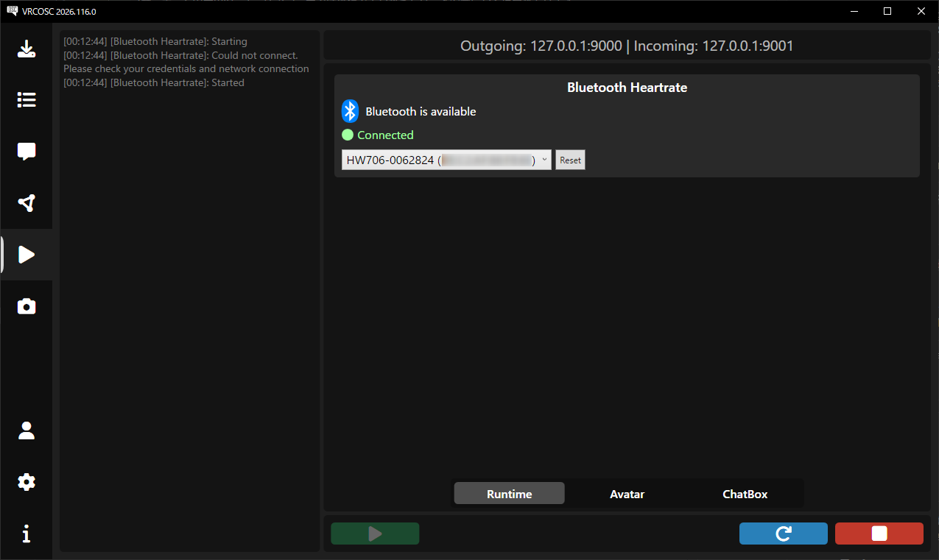This screenshot has height=560, width=939.
Task: Select the Run page play icon in sidebar
Action: tap(27, 255)
